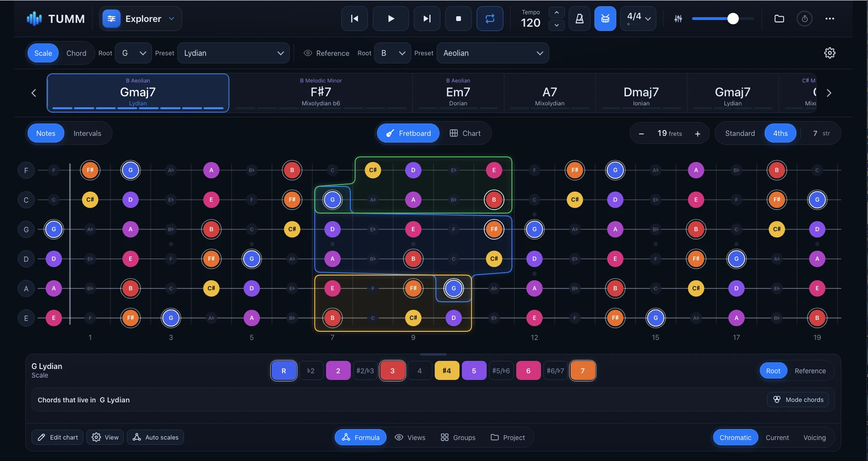868x461 pixels.
Task: Open the scale Root G dropdown
Action: (x=133, y=53)
